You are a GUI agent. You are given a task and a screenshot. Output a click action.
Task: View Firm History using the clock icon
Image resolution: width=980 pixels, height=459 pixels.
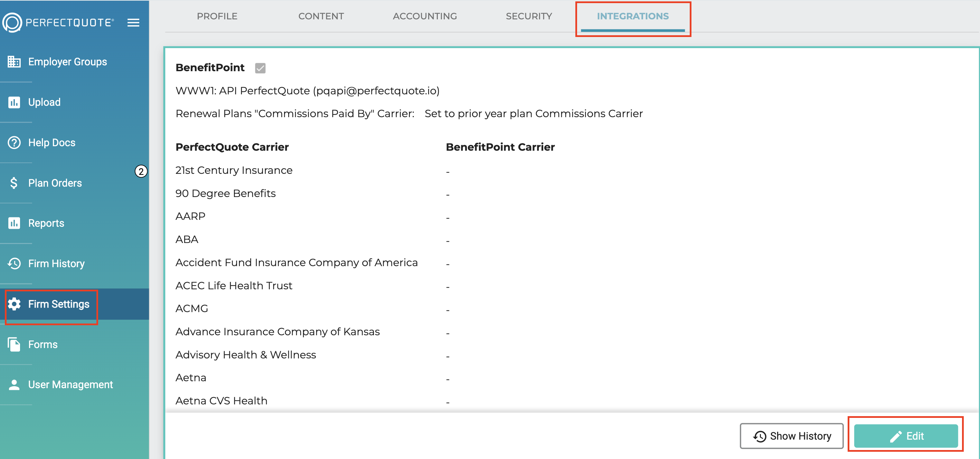coord(13,263)
